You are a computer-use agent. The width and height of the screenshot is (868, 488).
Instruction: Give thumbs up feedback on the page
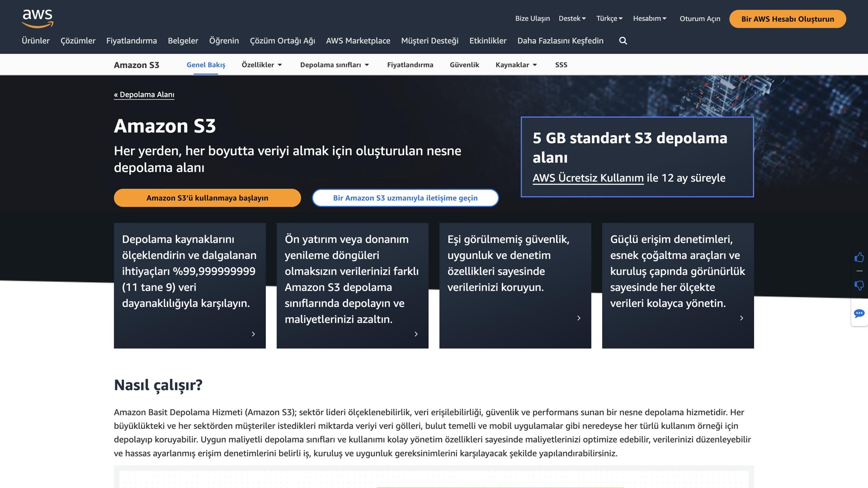(x=859, y=257)
